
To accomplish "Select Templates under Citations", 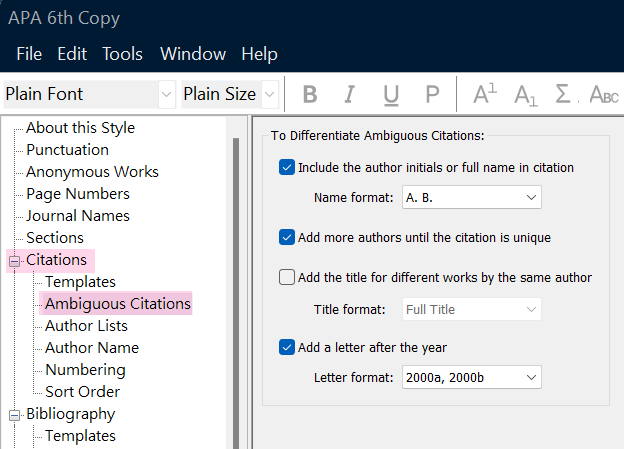I will [80, 282].
